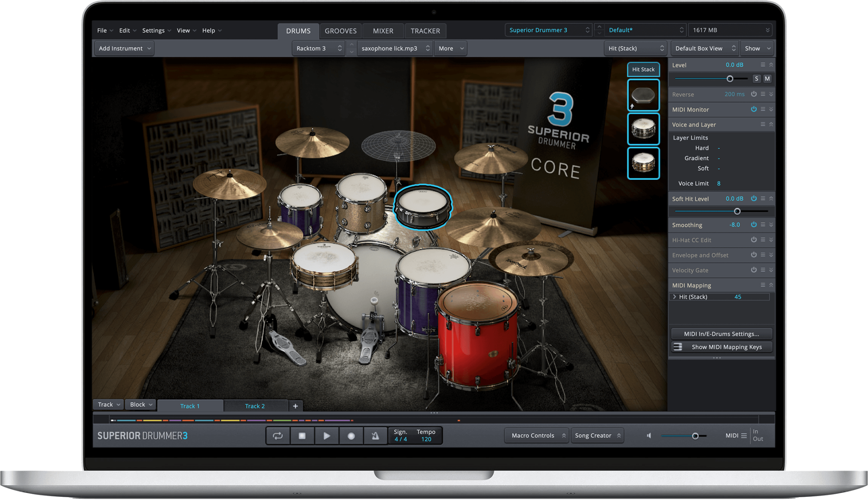Toggle the Smoothing power button
Screen dimensions: 868x501
click(x=754, y=224)
